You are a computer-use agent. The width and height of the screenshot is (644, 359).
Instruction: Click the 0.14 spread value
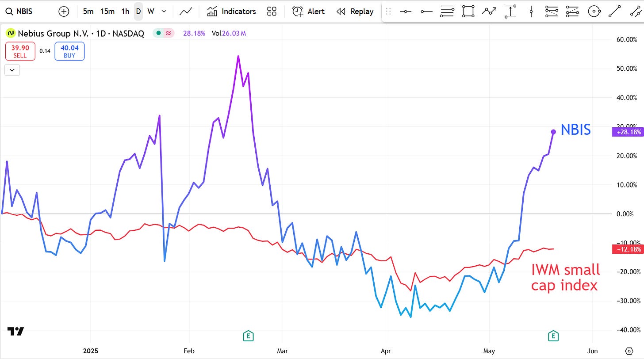[x=45, y=51]
